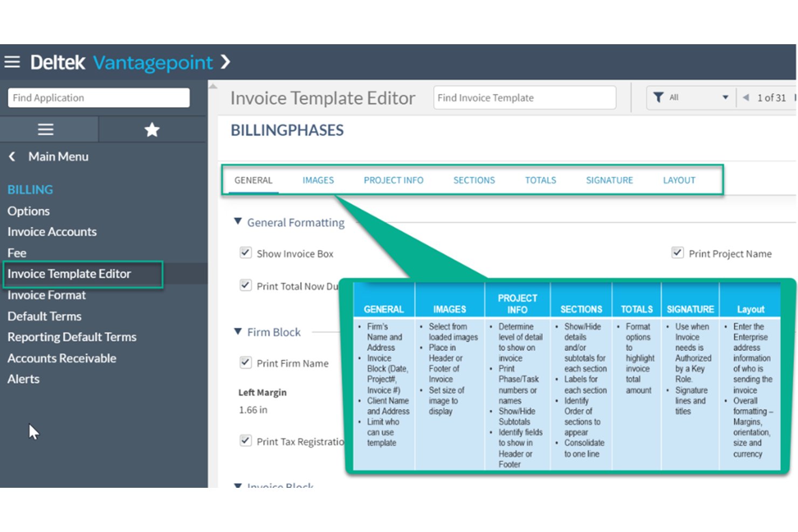
Task: Toggle Print Project Name checkbox
Action: click(678, 253)
